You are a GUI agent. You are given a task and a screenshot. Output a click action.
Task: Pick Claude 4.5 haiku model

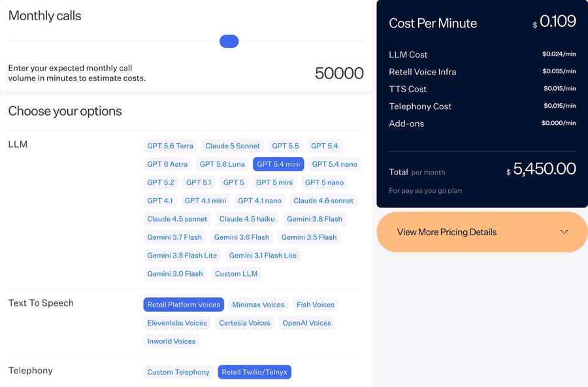(x=247, y=219)
